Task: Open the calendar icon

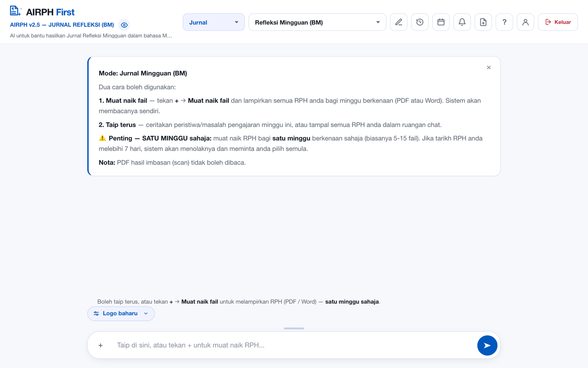Action: coord(441,22)
